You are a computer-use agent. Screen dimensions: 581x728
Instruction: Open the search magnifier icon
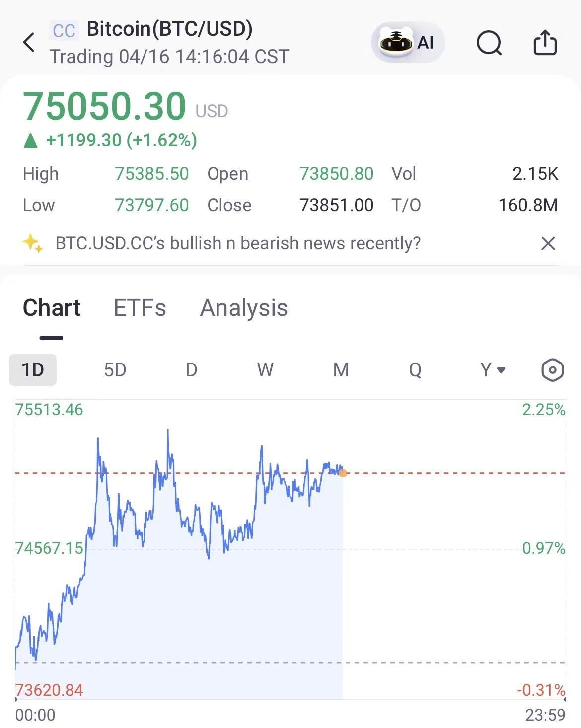click(x=489, y=43)
